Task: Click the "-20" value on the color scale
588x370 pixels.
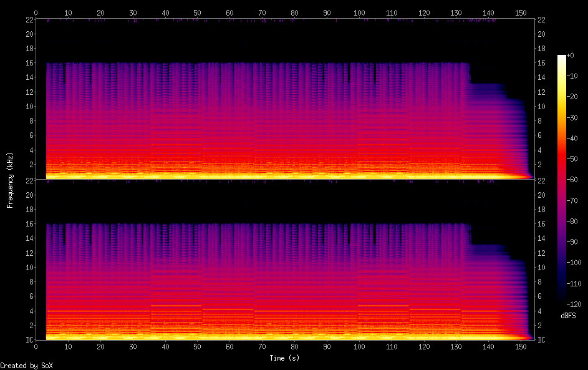Action: 572,97
